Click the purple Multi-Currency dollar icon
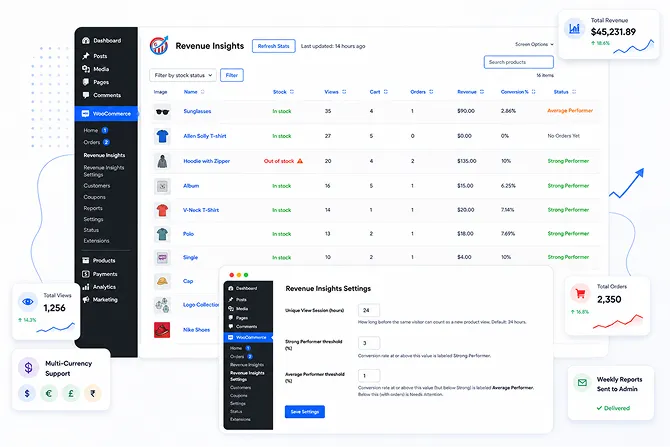This screenshot has height=447, width=670. pyautogui.click(x=29, y=368)
